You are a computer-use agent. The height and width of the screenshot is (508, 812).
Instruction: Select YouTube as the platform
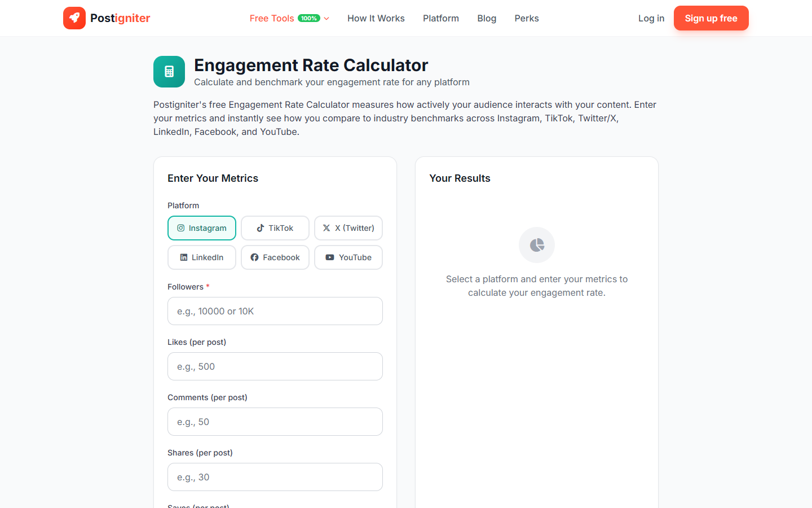point(348,257)
